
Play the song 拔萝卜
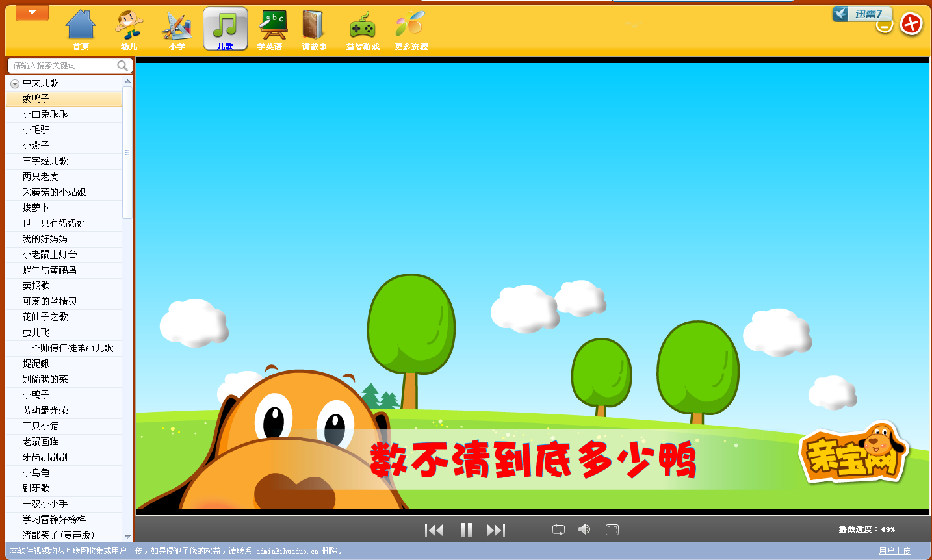click(64, 208)
